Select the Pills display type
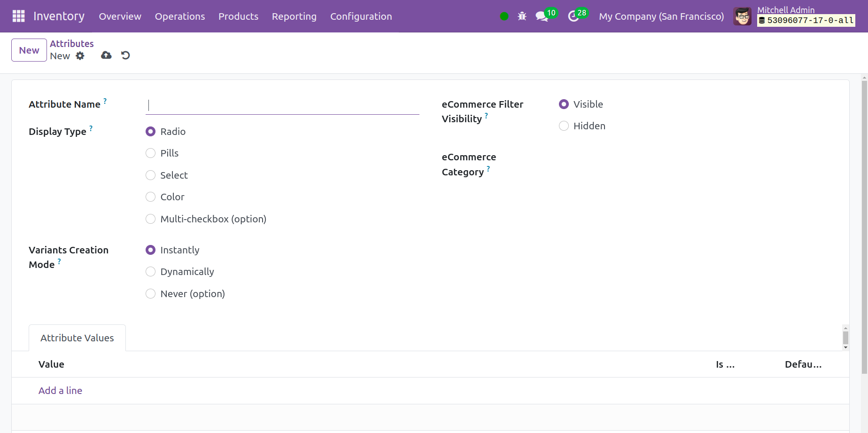868x433 pixels. 151,153
